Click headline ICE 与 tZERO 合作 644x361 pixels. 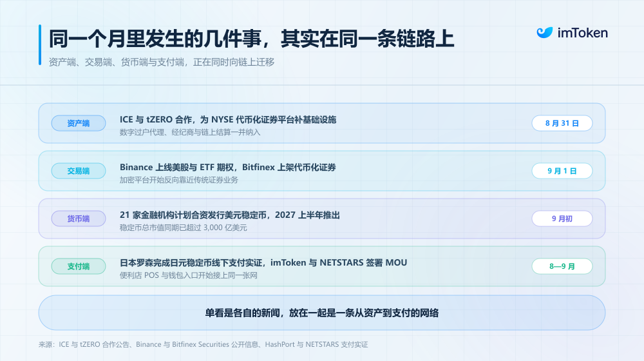pos(156,120)
